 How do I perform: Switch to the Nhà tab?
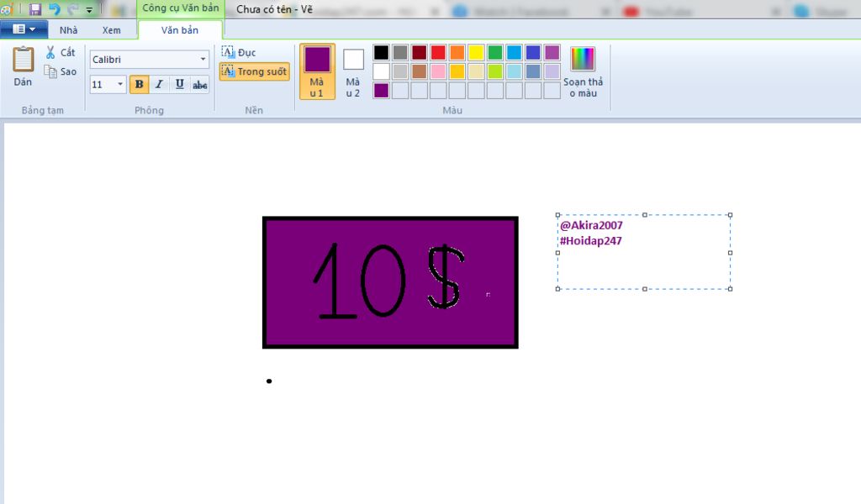pos(69,30)
